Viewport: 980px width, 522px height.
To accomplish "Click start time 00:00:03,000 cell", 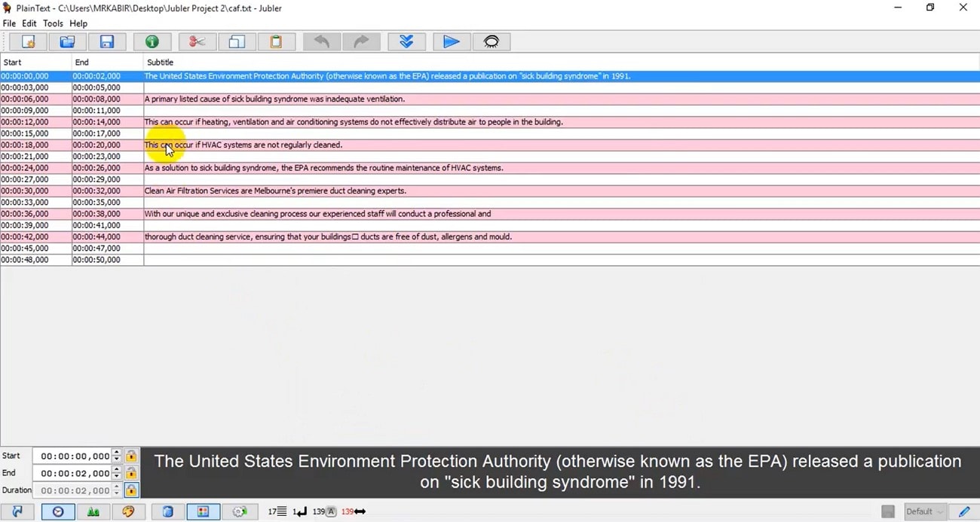I will [35, 87].
